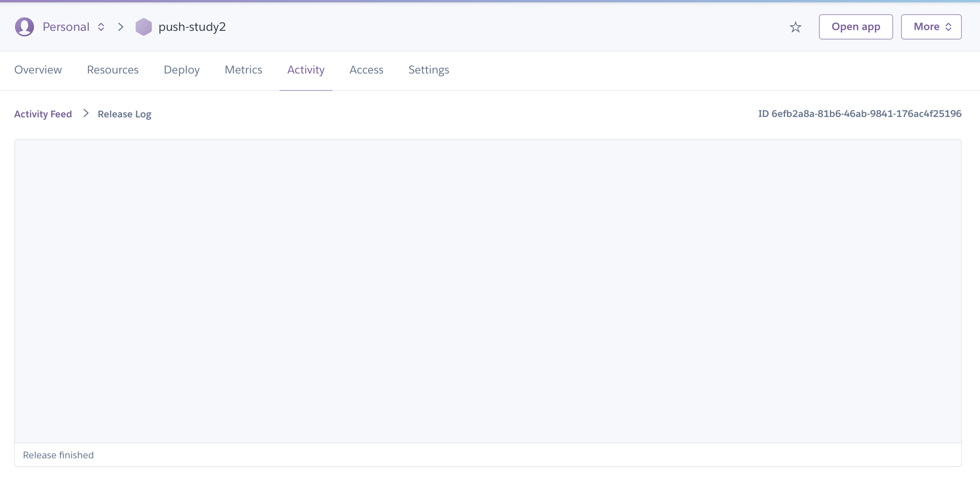Image resolution: width=980 pixels, height=482 pixels.
Task: Click the breadcrumb chevron after Personal
Action: (121, 27)
